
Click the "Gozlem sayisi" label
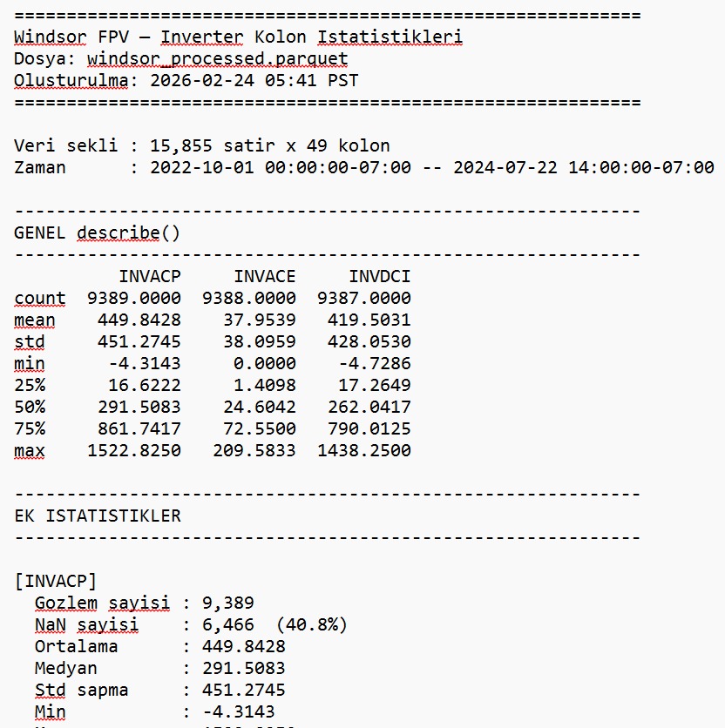(x=102, y=603)
